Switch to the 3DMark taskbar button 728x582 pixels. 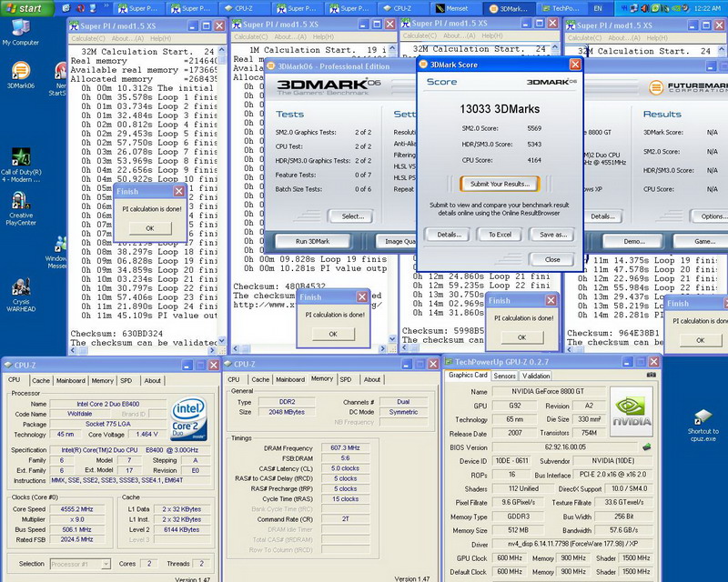pos(509,8)
